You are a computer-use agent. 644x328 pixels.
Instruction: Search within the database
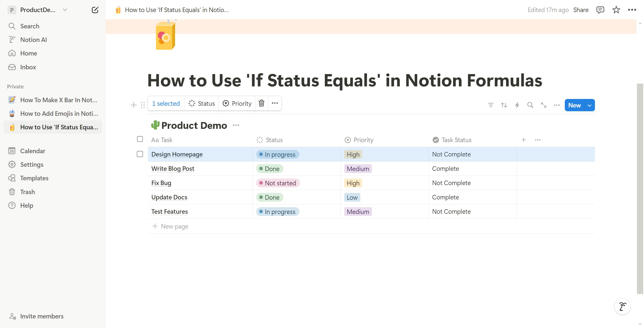click(x=530, y=105)
